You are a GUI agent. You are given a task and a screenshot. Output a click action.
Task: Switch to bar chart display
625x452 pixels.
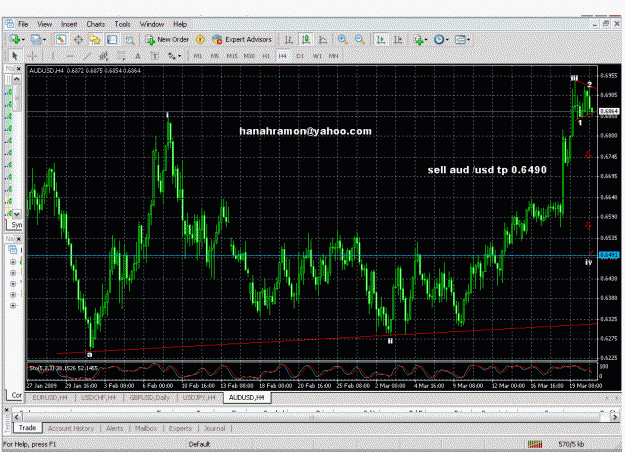click(x=289, y=39)
